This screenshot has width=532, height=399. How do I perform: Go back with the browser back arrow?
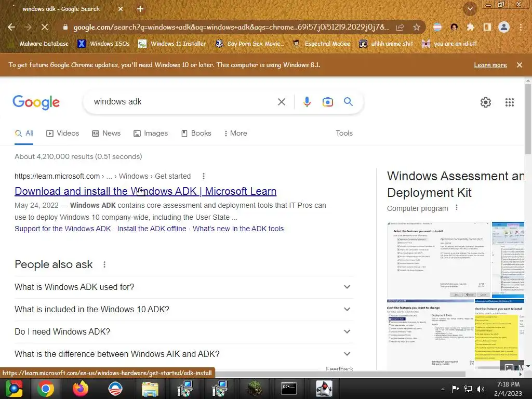pos(11,27)
